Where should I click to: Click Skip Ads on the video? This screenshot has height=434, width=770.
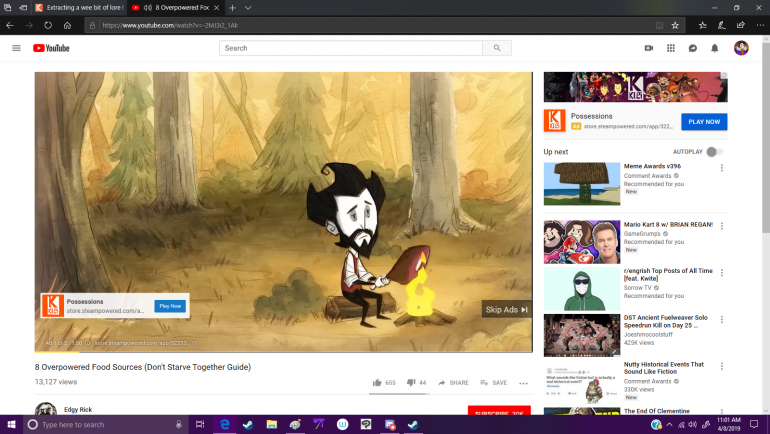click(x=506, y=310)
